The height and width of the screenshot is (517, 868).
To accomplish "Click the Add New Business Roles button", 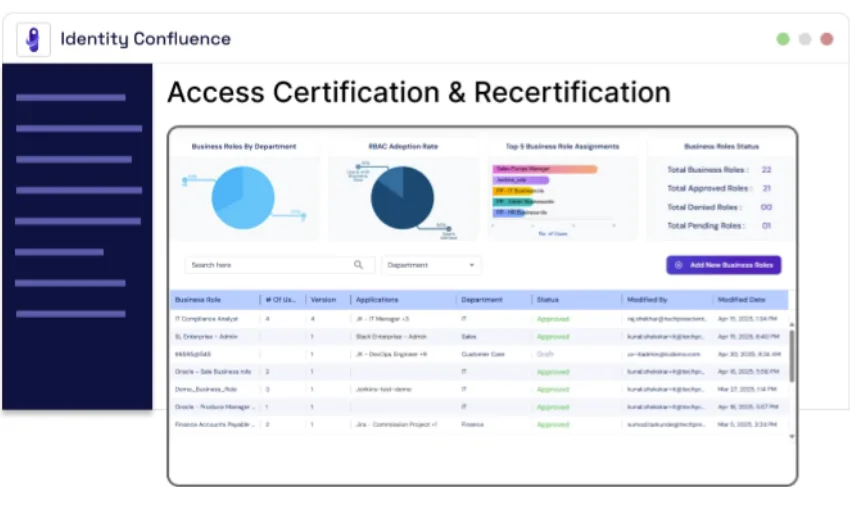I will 724,265.
